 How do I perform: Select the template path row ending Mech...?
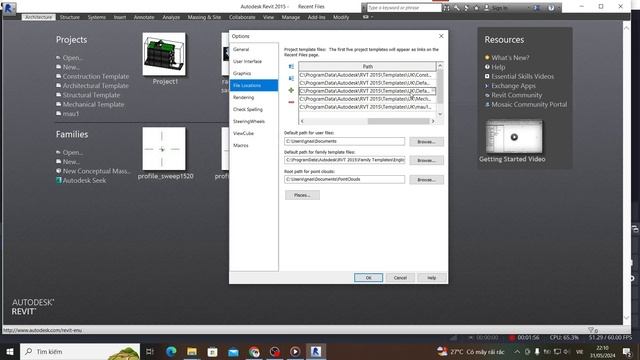pos(367,99)
